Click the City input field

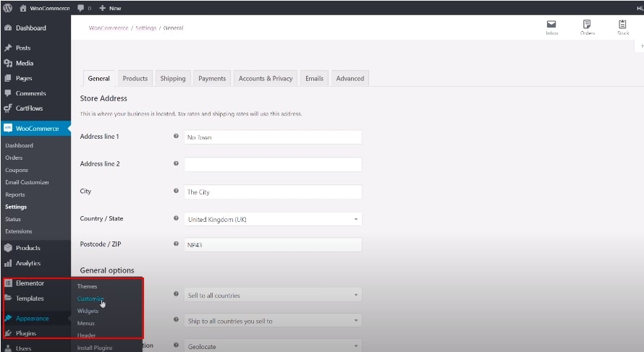coord(273,192)
